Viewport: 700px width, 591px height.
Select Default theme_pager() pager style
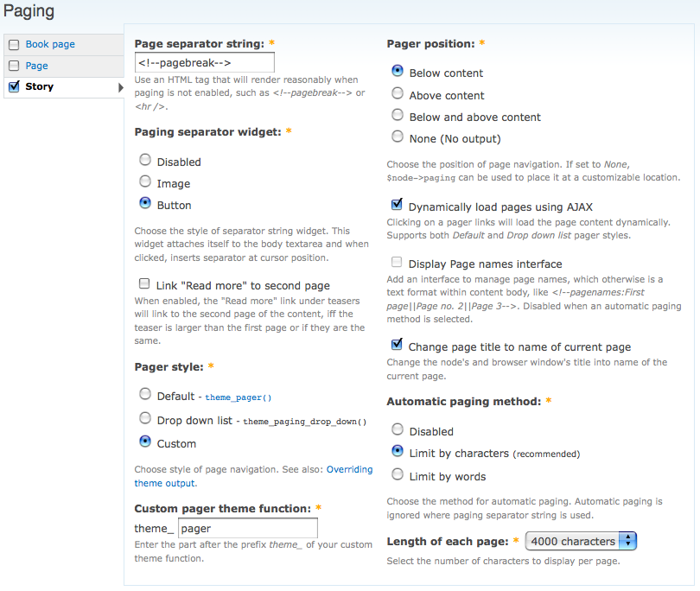pyautogui.click(x=145, y=395)
